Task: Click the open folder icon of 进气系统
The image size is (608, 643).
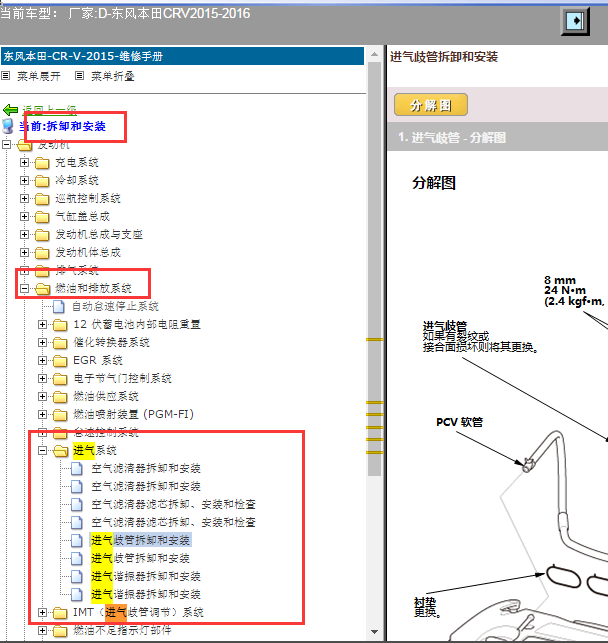Action: tap(61, 451)
